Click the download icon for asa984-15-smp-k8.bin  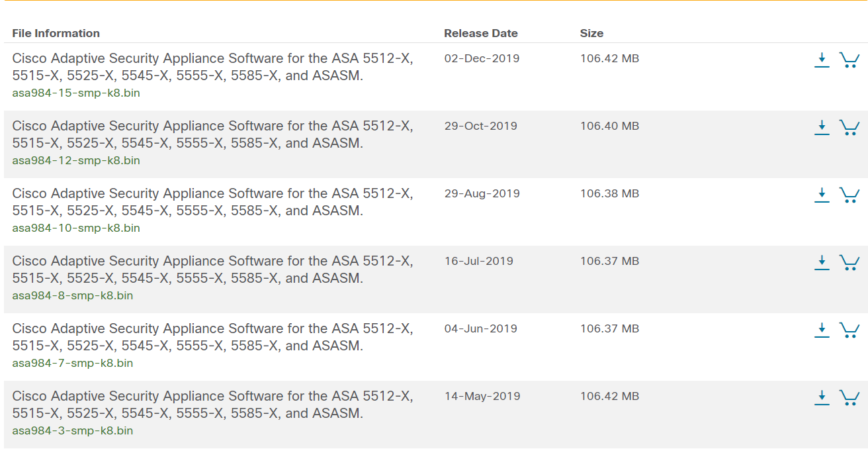(x=822, y=59)
